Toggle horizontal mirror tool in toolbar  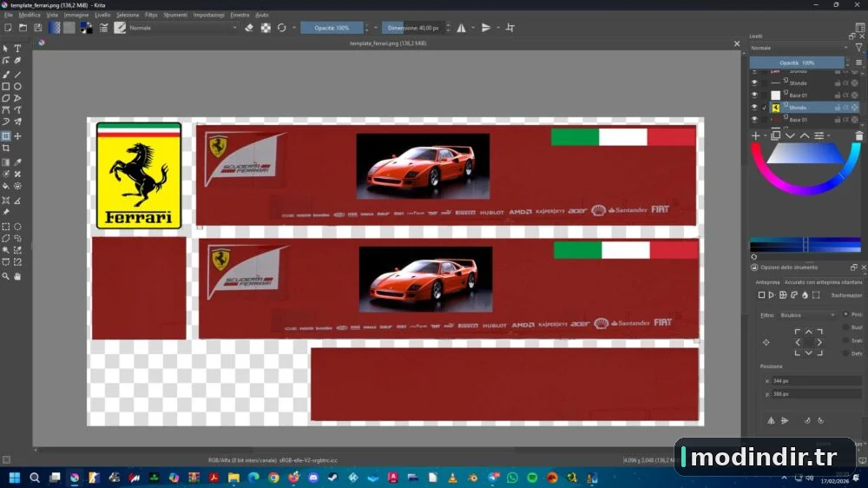point(461,28)
